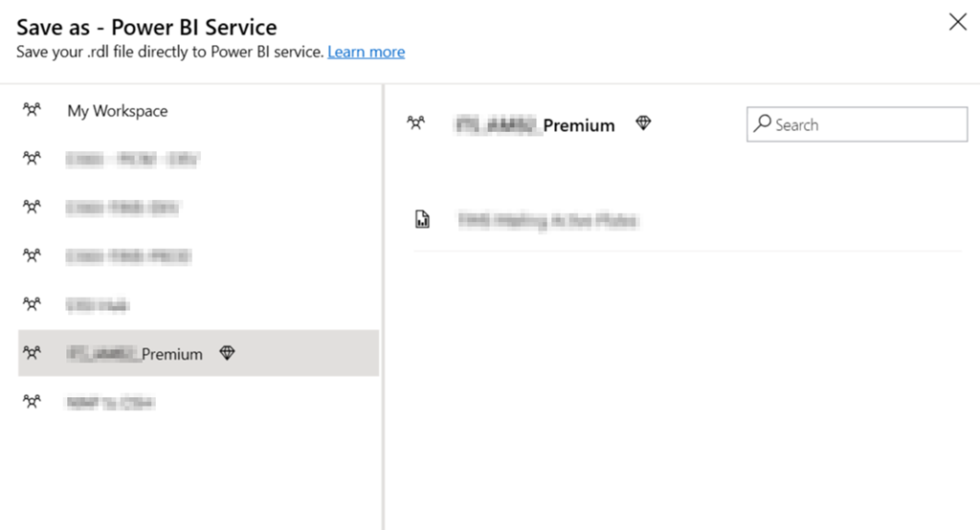Viewport: 980px width, 530px height.
Task: Click the paginated report file icon
Action: click(x=422, y=219)
